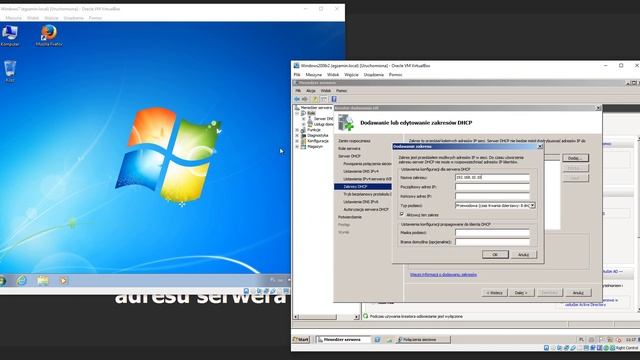Click Right Control host key indicator
The image size is (640, 360).
[x=627, y=348]
